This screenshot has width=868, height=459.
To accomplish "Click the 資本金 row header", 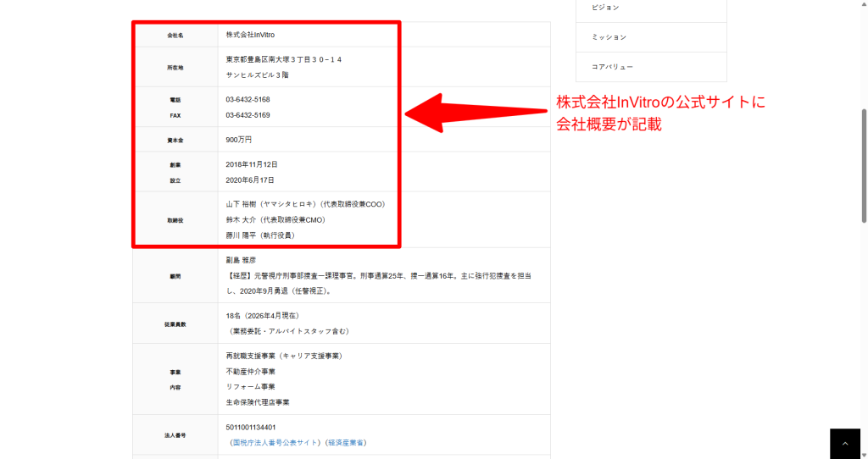I will 175,140.
